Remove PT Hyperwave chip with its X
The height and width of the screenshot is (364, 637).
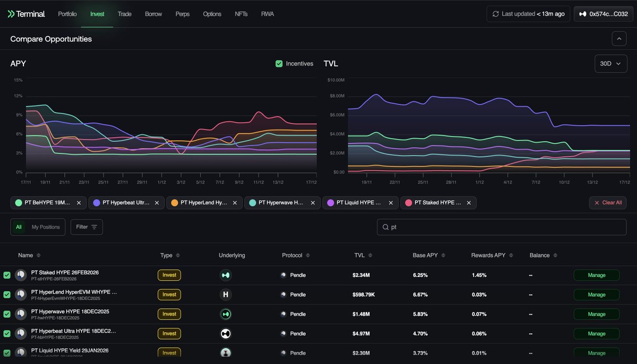313,203
